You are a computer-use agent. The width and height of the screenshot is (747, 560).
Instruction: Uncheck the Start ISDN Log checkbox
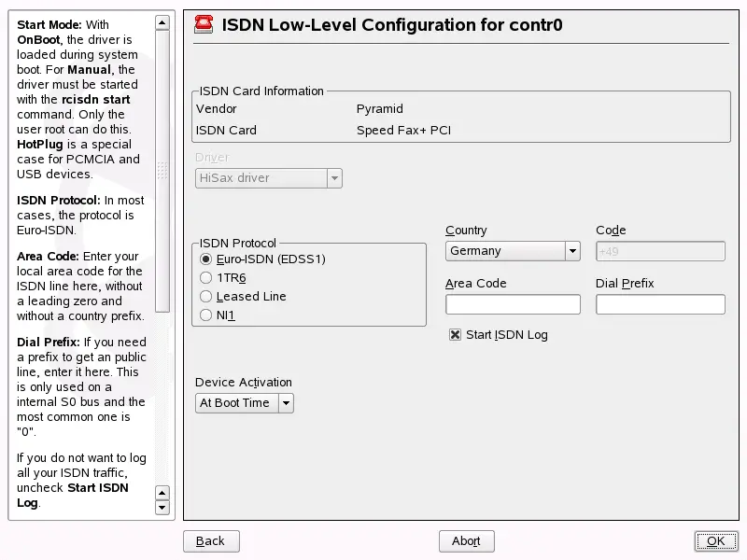click(456, 335)
